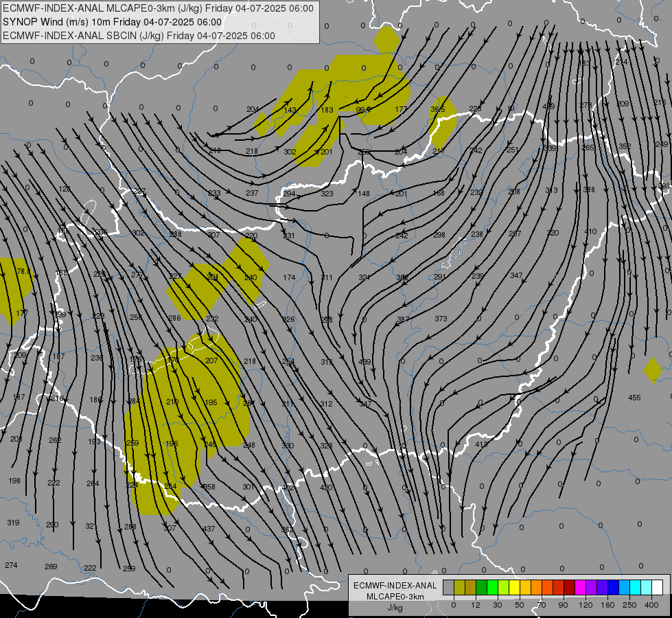
Task: Click the legend tick label 30
Action: [498, 605]
